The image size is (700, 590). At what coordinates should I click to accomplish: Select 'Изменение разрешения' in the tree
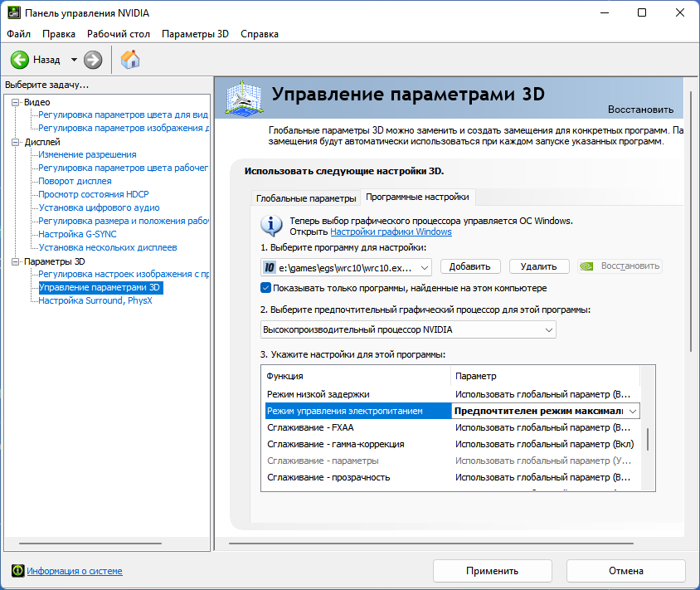tap(88, 154)
